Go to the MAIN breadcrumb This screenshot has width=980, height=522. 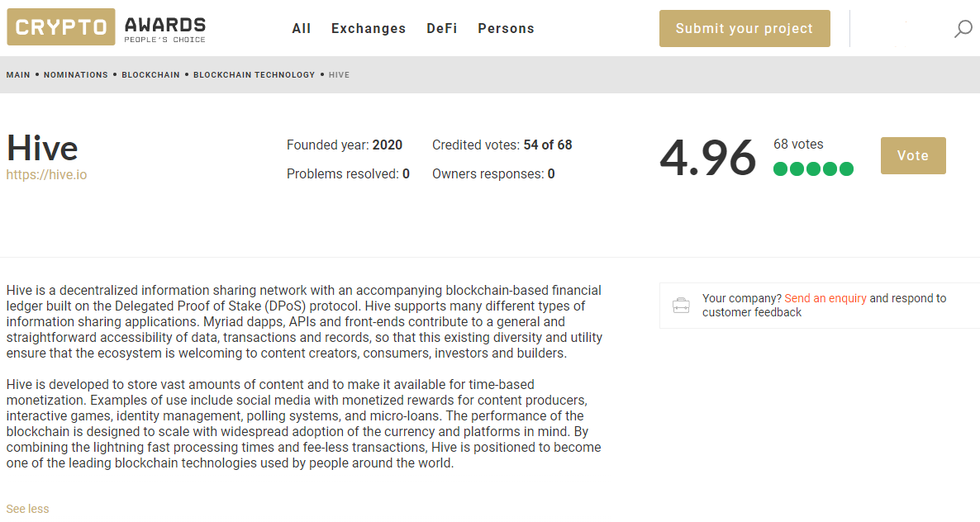18,75
